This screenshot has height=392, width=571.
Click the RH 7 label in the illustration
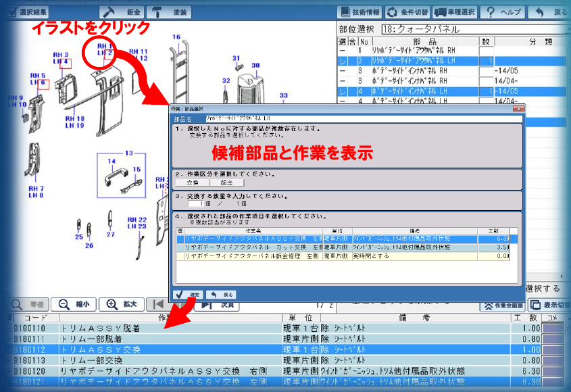point(36,189)
